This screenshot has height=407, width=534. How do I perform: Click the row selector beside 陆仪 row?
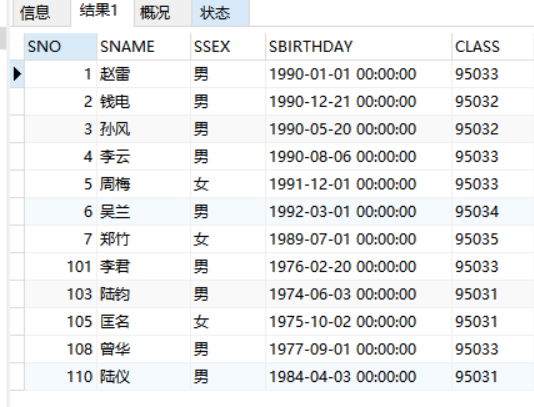pyautogui.click(x=17, y=377)
